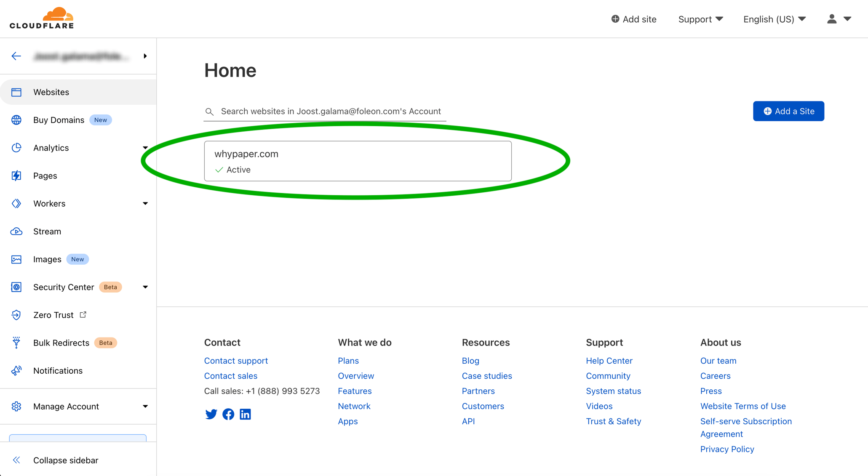Expand the Workers submenu chevron
Screen dimensions: 868x476
(x=145, y=203)
